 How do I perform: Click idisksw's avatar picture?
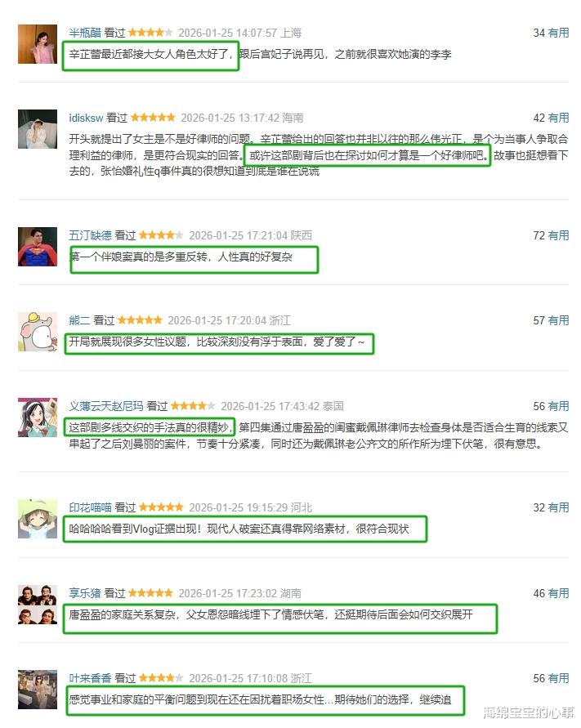tap(38, 129)
